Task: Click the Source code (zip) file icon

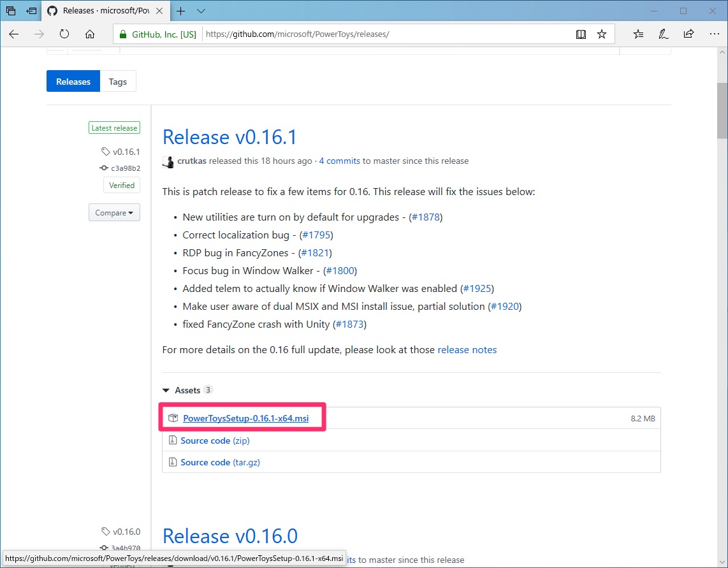Action: click(173, 440)
